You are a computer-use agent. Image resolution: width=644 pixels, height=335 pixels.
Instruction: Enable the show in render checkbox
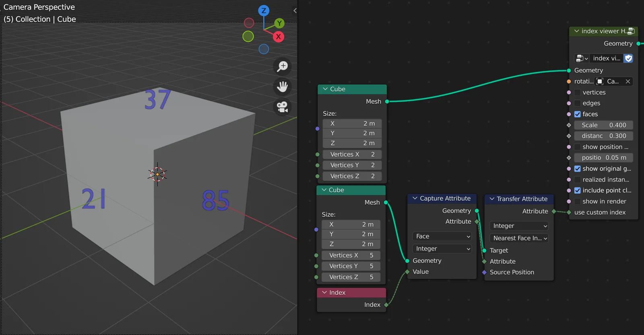(x=578, y=201)
